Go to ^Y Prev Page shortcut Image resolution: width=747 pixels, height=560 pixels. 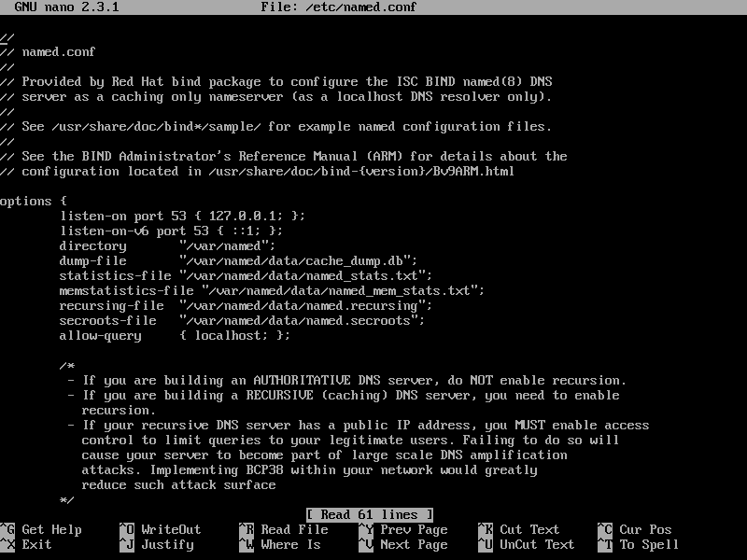[x=403, y=529]
